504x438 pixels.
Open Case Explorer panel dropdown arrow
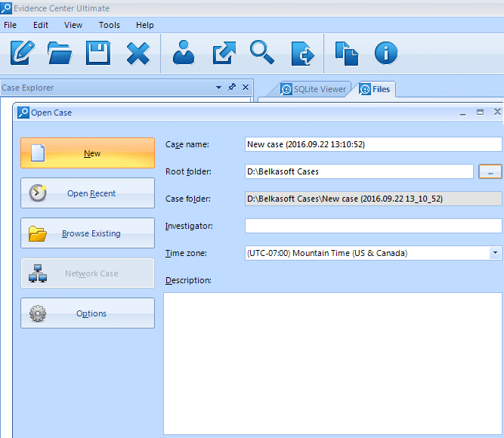pos(218,88)
